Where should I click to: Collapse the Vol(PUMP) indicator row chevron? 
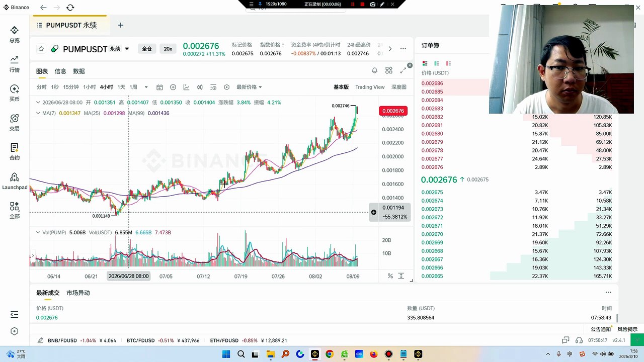pyautogui.click(x=38, y=232)
